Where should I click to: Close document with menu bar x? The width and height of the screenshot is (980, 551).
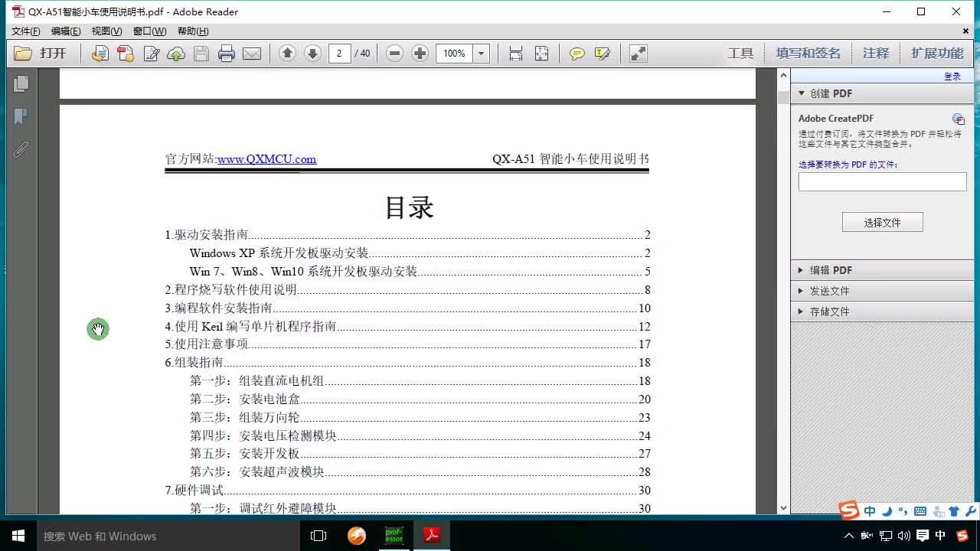coord(965,31)
